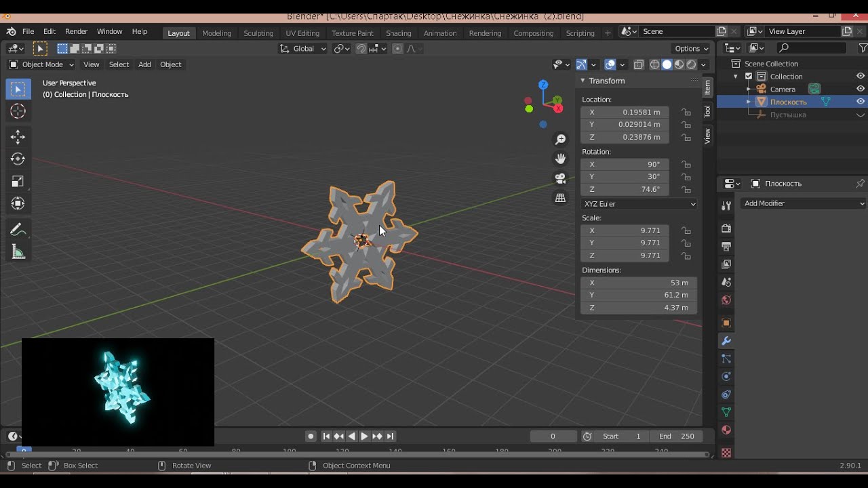868x488 pixels.
Task: Open the Modifier properties wrench tab
Action: (x=726, y=341)
